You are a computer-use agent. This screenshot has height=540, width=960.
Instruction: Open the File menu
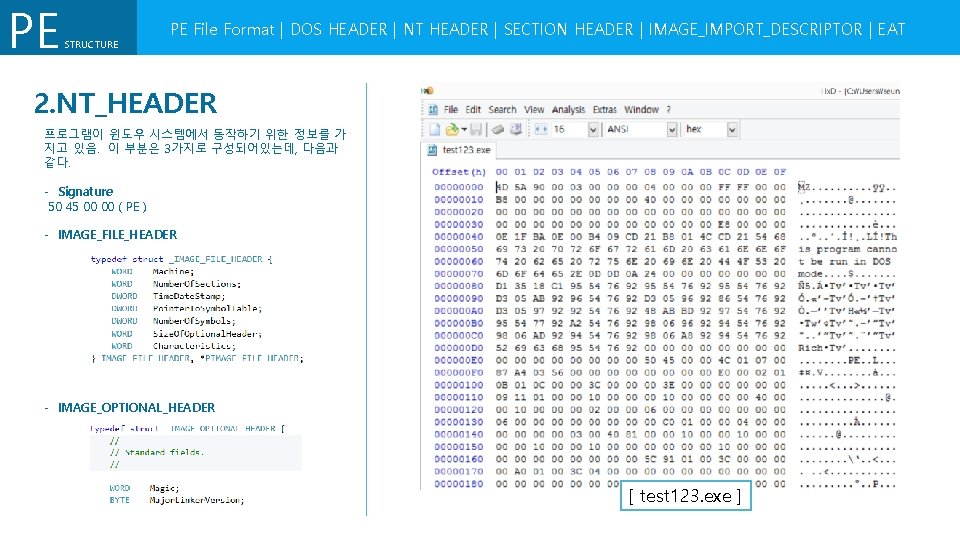tap(451, 110)
